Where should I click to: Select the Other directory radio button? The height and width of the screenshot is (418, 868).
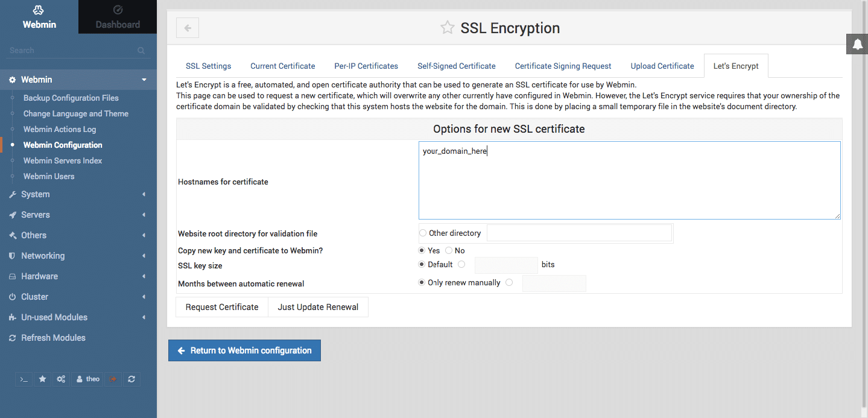click(x=423, y=233)
